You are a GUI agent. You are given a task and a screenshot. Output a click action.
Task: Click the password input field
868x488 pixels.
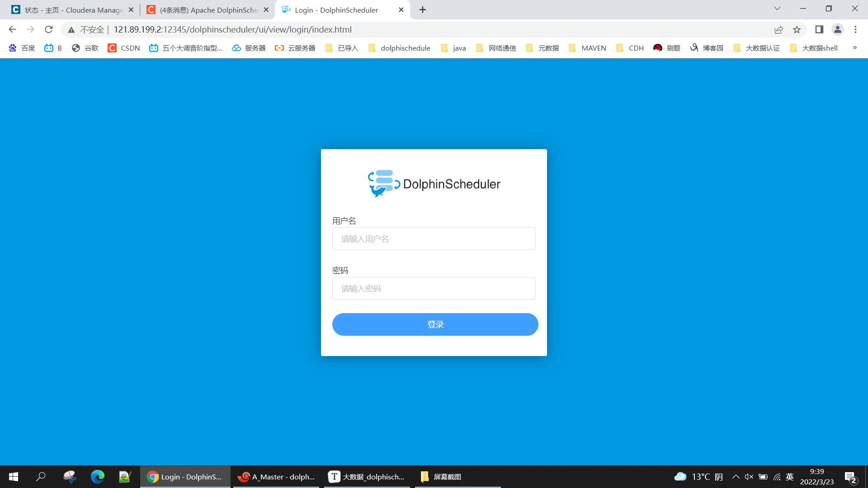tap(434, 288)
